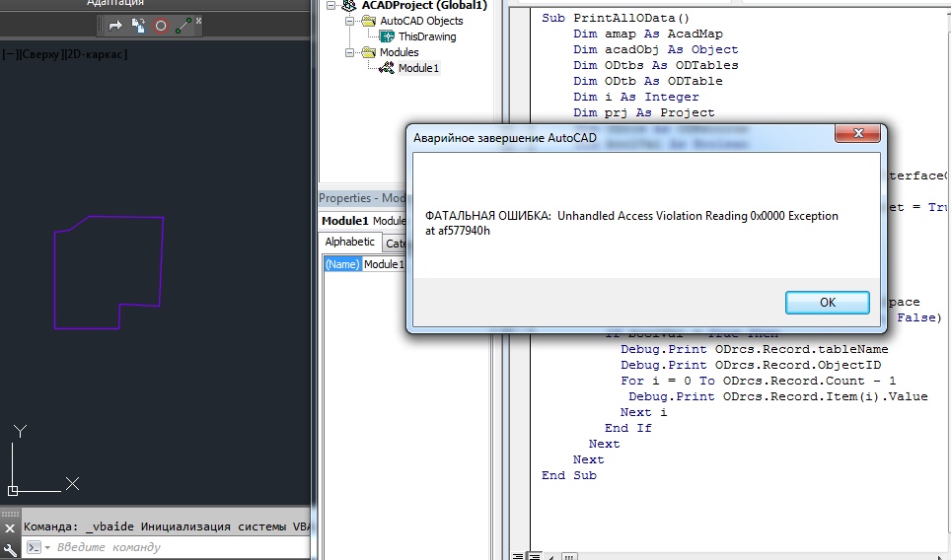951x560 pixels.
Task: Switch to Full Module View button
Action: pos(534,556)
